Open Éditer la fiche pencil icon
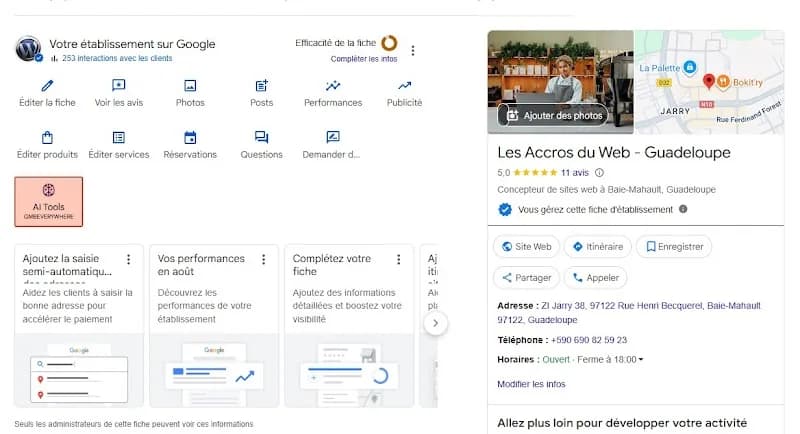Viewport: 800px width, 434px height. 47,85
